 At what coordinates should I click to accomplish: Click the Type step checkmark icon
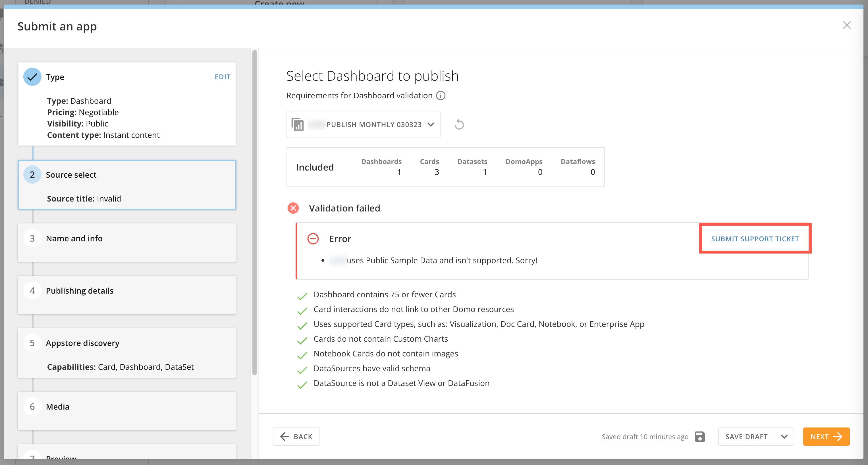coord(32,77)
